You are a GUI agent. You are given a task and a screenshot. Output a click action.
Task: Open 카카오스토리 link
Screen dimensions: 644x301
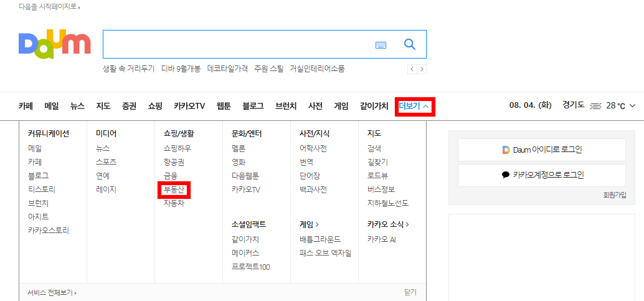[49, 231]
